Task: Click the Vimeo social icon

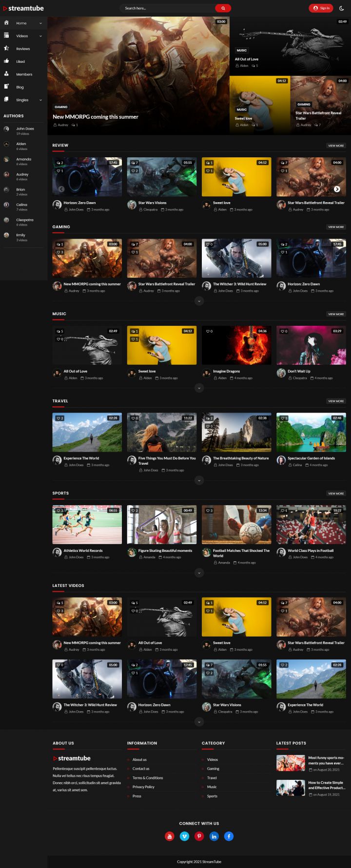Action: 184,836
